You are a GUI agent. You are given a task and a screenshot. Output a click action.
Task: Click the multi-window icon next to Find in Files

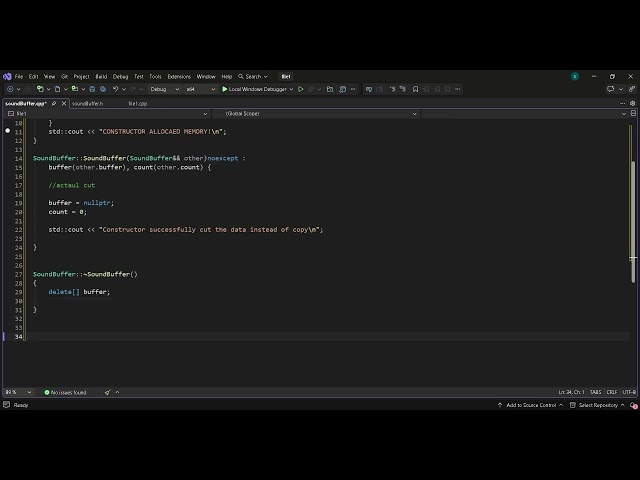pos(342,89)
